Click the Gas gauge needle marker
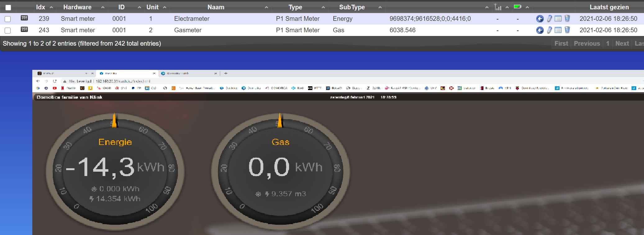This screenshot has width=644, height=235. (x=280, y=120)
